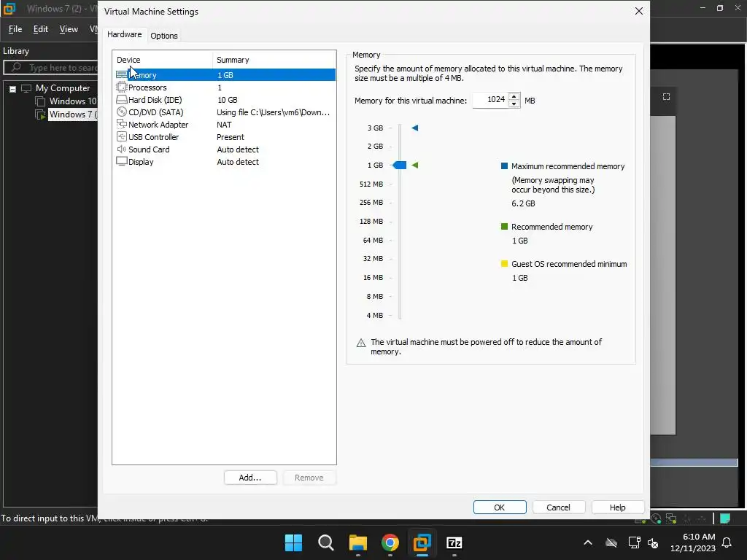
Task: Click the warning triangle icon
Action: click(361, 343)
